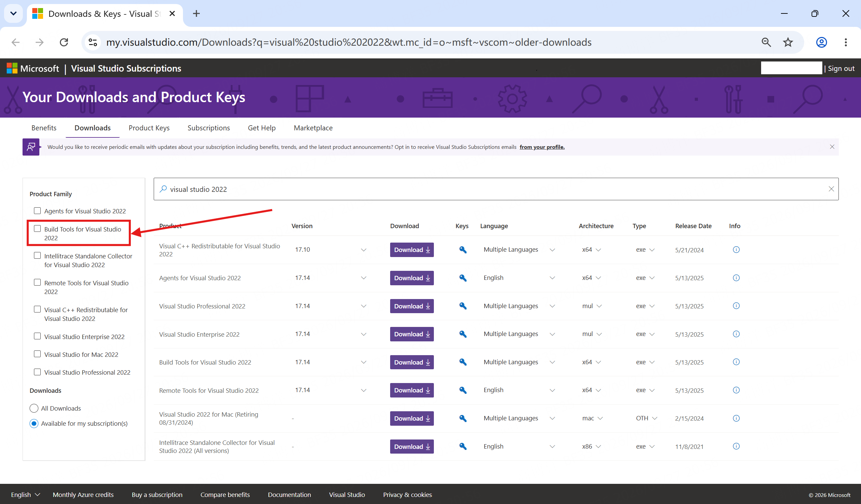Open Monthly Azure credits footer link

[83, 495]
